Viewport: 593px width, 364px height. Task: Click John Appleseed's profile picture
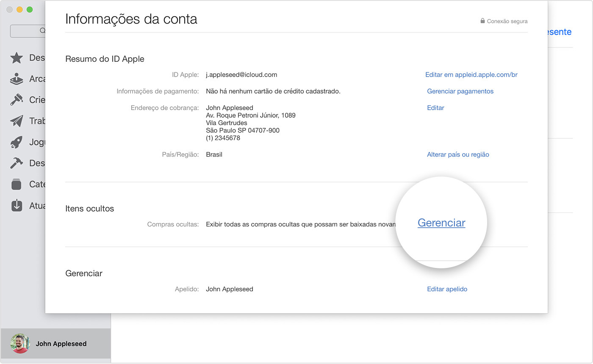[20, 344]
